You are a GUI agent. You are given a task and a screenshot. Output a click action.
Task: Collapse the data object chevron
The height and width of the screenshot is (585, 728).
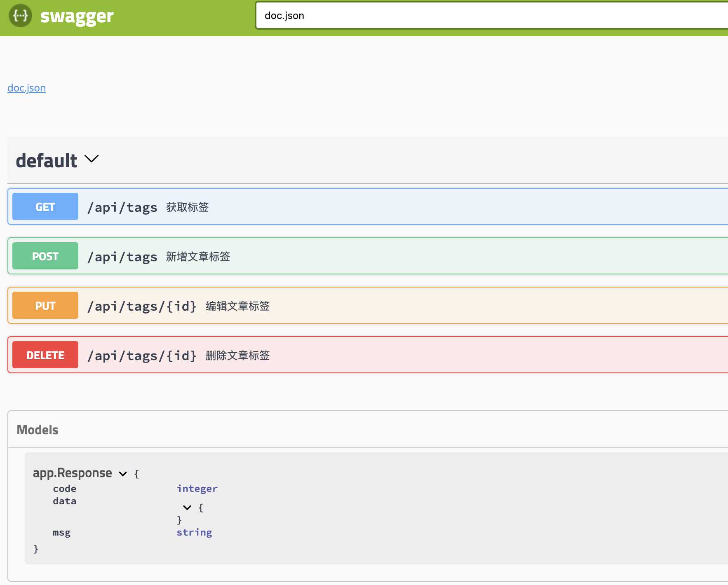click(x=187, y=508)
